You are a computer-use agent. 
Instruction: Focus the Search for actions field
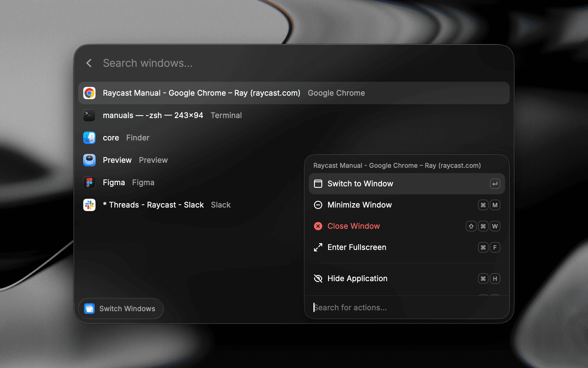pyautogui.click(x=407, y=307)
